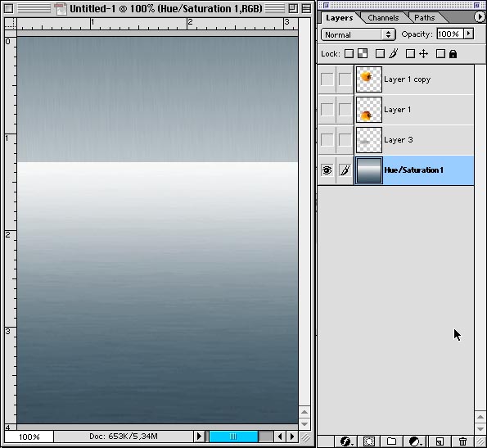The height and width of the screenshot is (448, 487).
Task: Click document vertical scroll down arrow
Action: [x=304, y=423]
